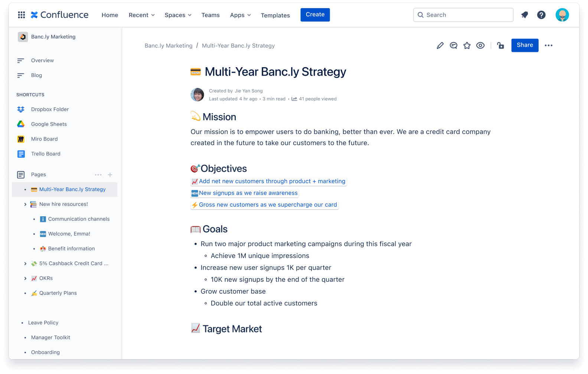
Task: Open the notifications bell icon
Action: [x=525, y=15]
